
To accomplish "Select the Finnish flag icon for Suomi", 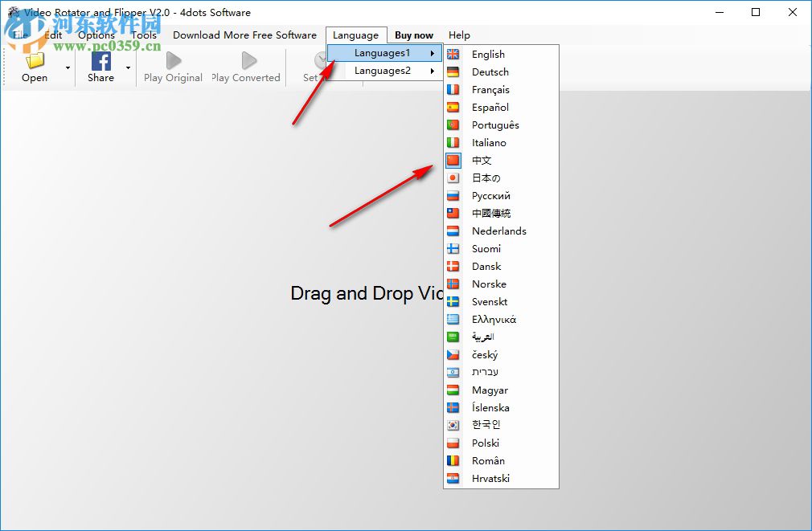I will point(453,248).
